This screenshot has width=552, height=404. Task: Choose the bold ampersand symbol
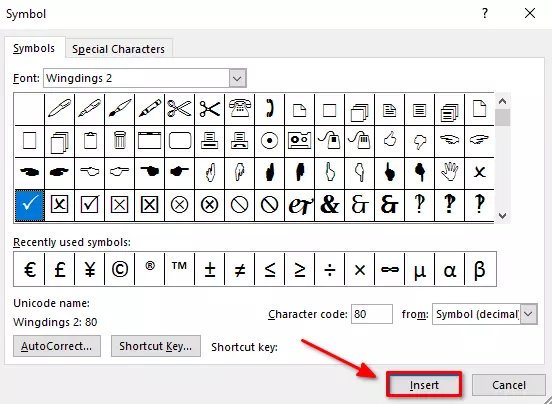pos(330,204)
